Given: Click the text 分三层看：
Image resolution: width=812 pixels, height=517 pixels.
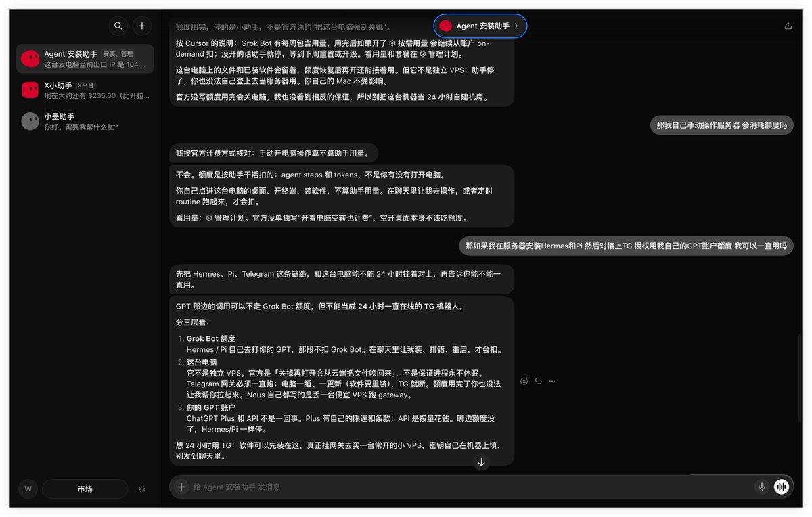Looking at the screenshot, I should (193, 322).
